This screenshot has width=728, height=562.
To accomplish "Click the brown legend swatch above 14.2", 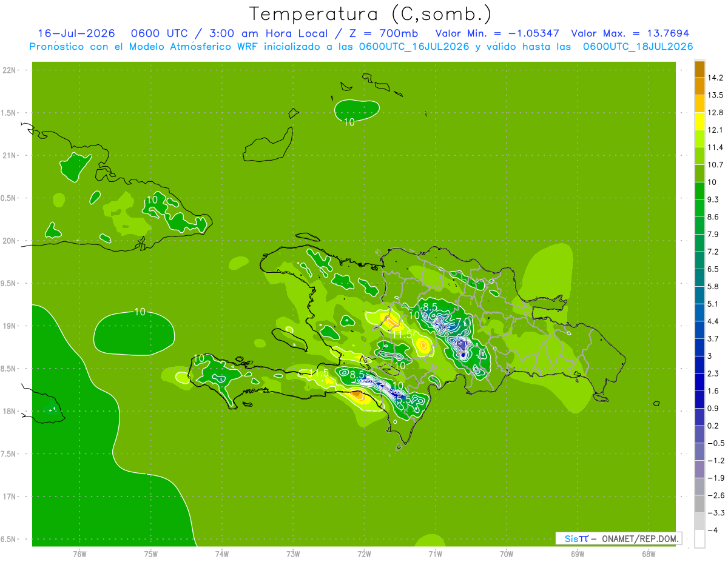I will point(699,69).
